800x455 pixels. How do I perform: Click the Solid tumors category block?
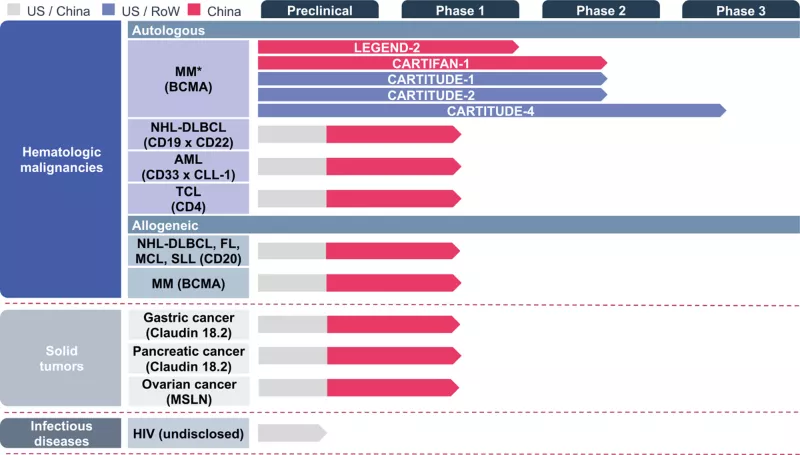[61, 358]
